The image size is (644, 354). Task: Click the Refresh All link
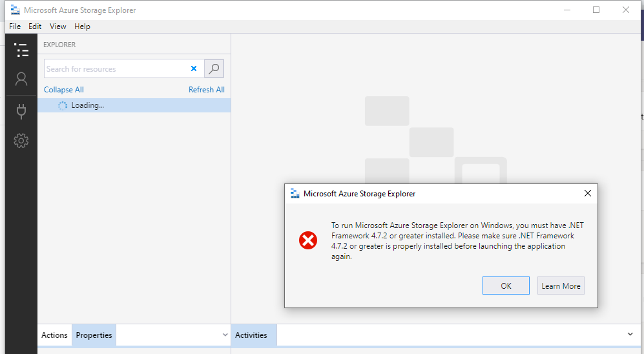point(207,90)
